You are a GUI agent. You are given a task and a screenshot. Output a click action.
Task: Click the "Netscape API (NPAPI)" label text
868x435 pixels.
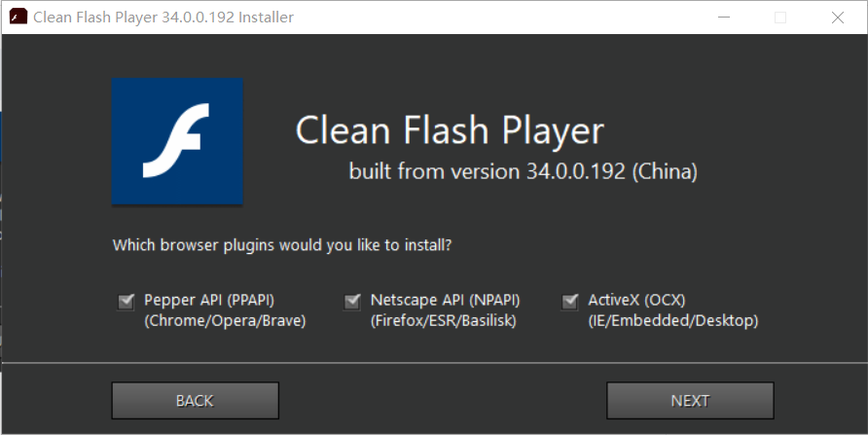(x=447, y=300)
